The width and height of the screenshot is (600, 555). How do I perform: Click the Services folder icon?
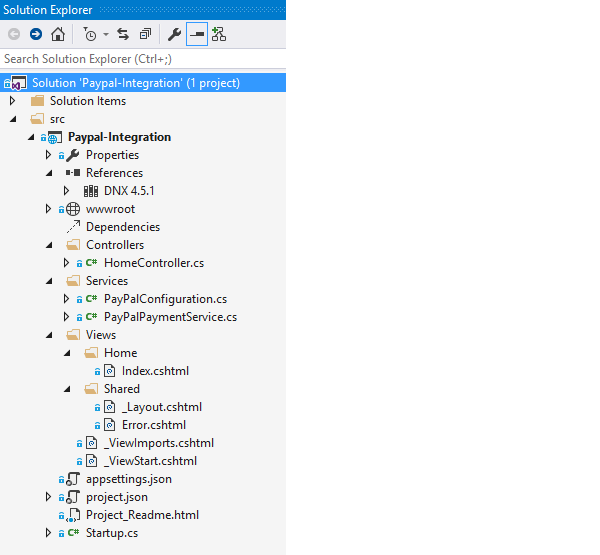[x=73, y=281]
